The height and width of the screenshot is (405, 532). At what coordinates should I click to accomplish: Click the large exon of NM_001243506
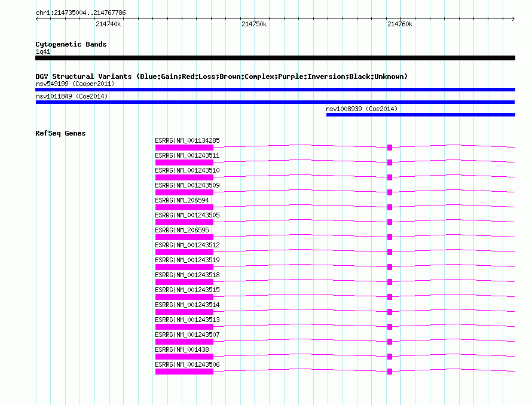coord(184,372)
